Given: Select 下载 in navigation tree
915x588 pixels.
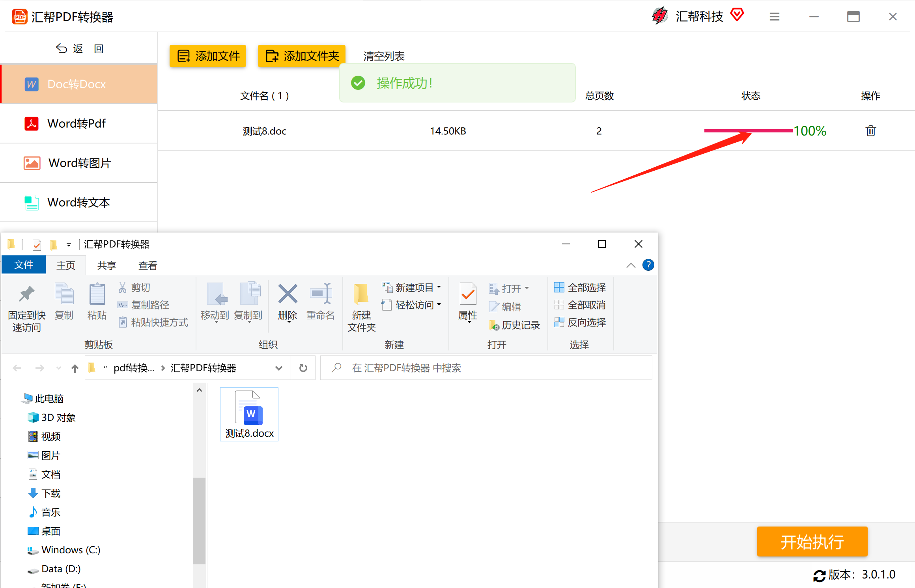Looking at the screenshot, I should [x=44, y=493].
